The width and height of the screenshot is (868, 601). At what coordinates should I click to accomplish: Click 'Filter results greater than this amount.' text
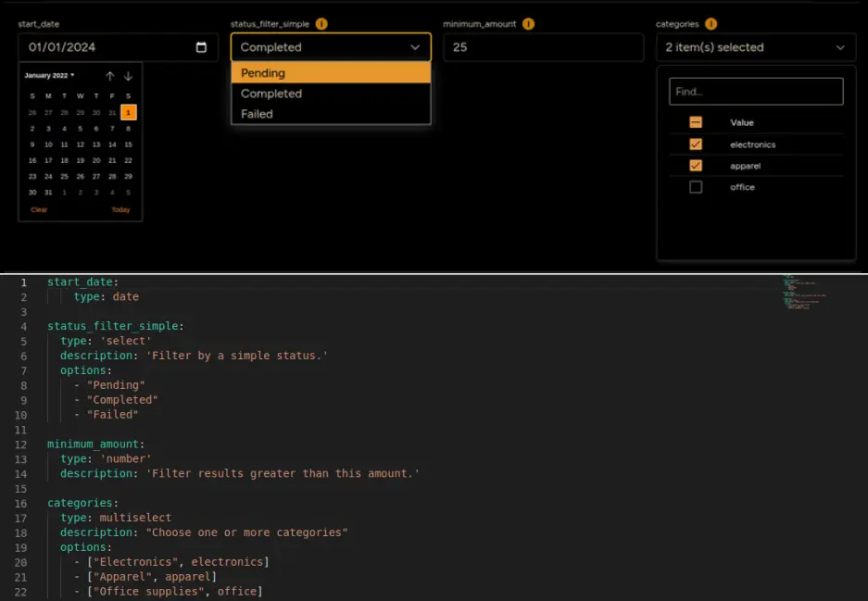pos(283,473)
